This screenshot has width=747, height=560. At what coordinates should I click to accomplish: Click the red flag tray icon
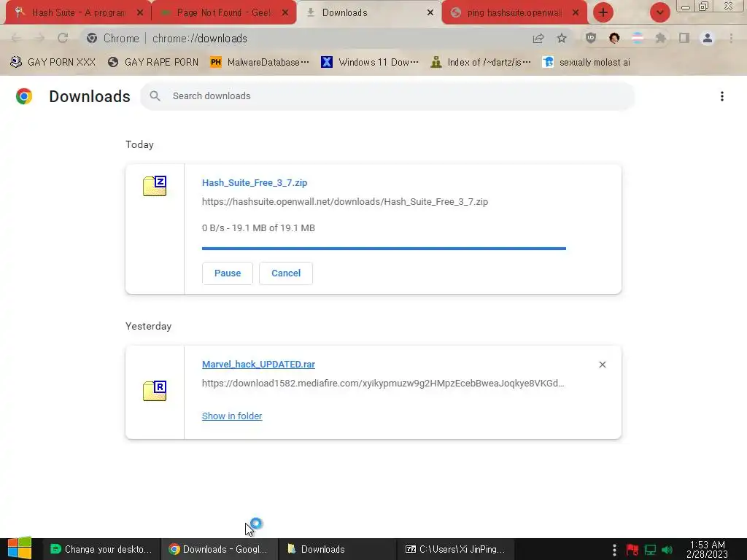tap(632, 550)
